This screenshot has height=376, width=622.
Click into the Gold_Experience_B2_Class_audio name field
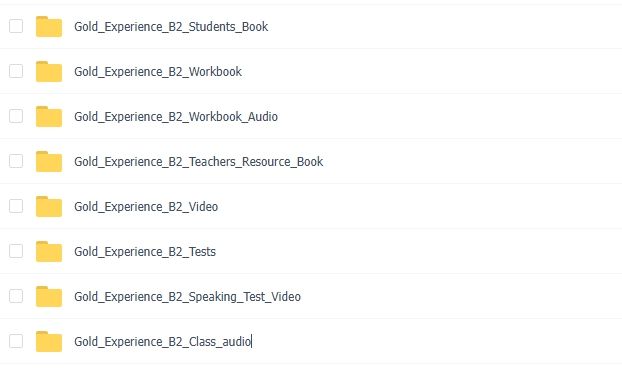click(x=163, y=341)
